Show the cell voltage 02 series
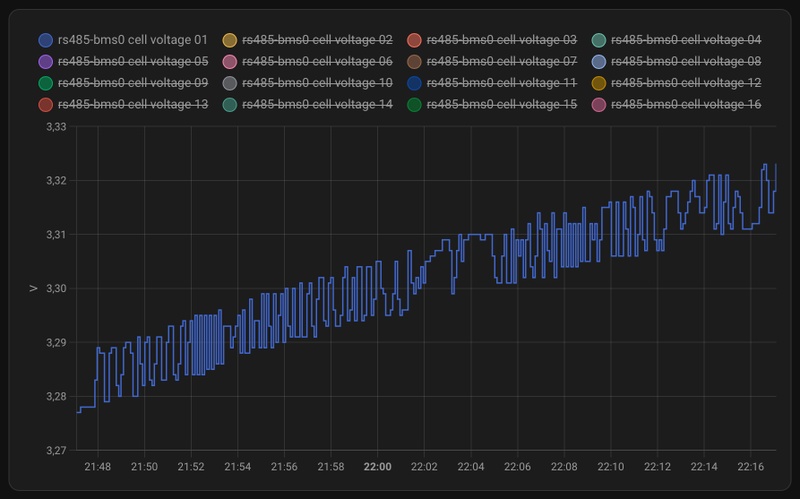Screen dimensions: 800x499 [308, 40]
